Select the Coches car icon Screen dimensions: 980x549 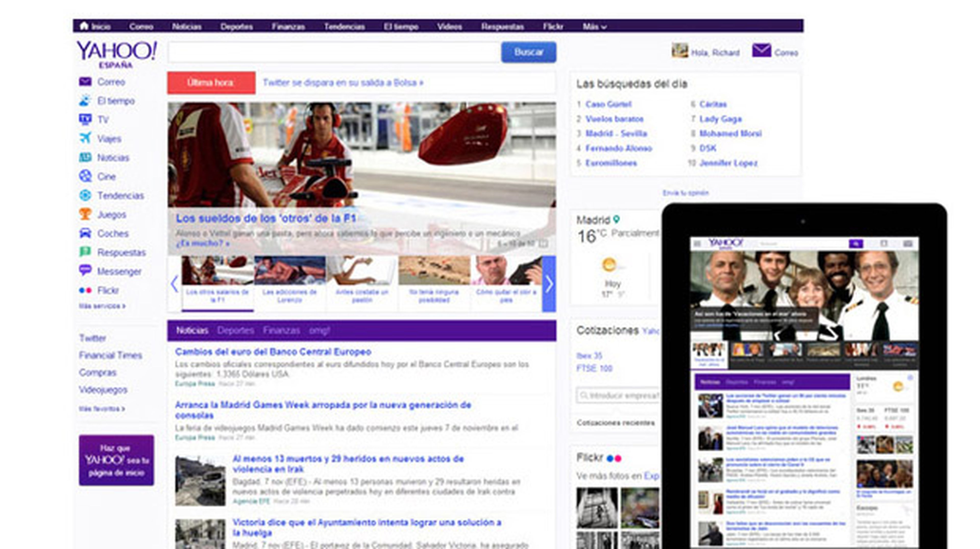click(85, 233)
